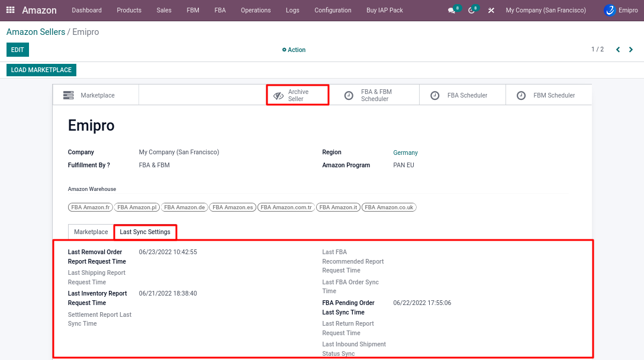Go to the next seller record arrow
Image resolution: width=644 pixels, height=360 pixels.
coord(631,50)
